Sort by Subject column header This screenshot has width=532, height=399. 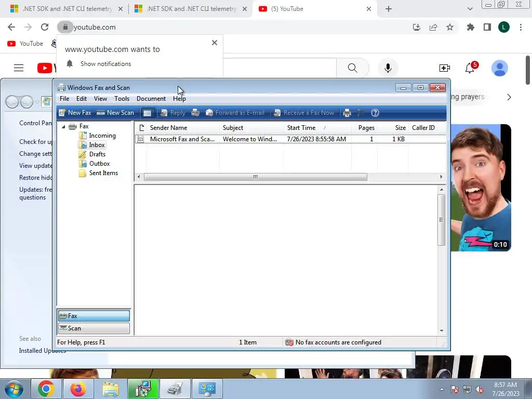point(251,128)
